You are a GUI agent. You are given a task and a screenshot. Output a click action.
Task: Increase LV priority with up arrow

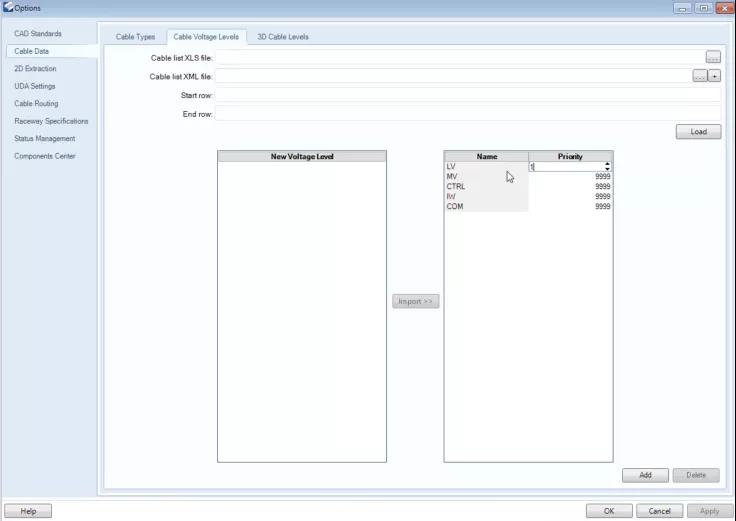pyautogui.click(x=607, y=164)
